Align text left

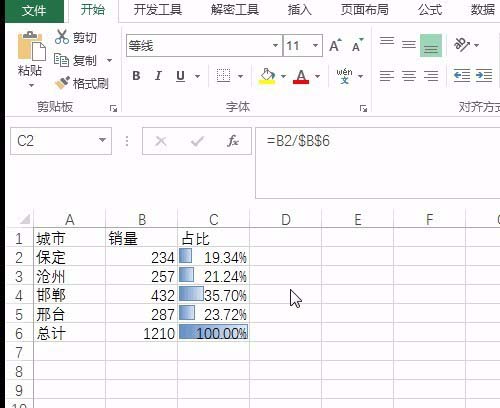coord(387,76)
